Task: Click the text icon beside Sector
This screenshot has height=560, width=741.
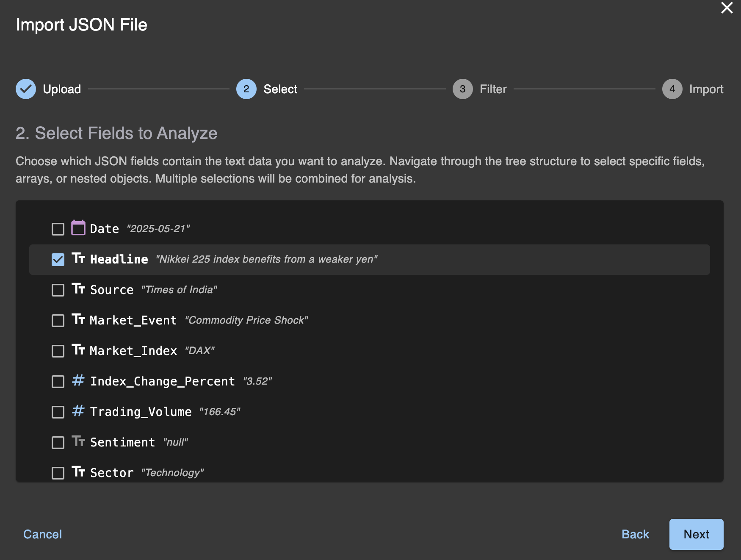Action: pyautogui.click(x=79, y=472)
